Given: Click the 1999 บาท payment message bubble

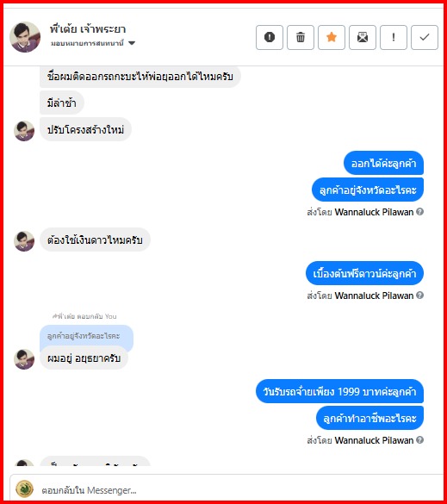Looking at the screenshot, I should (339, 391).
